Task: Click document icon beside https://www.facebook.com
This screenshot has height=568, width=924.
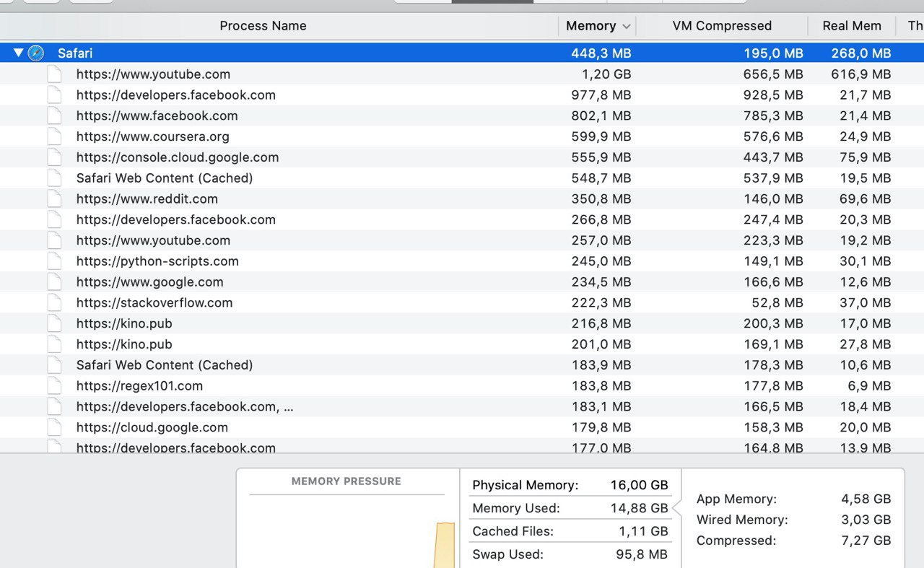Action: [x=55, y=115]
